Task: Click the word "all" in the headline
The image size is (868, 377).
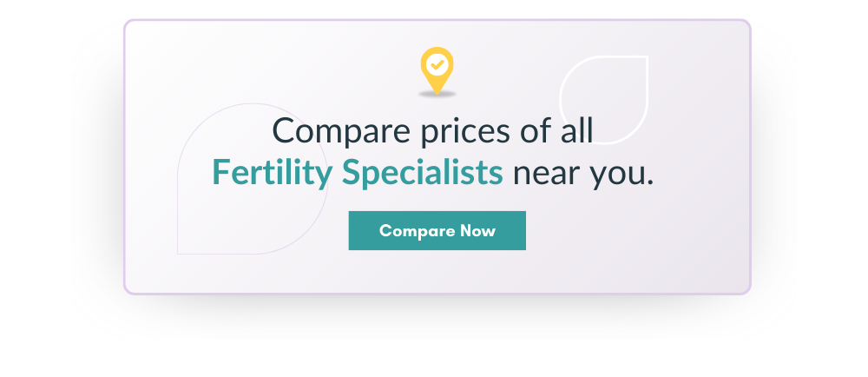Action: (577, 130)
